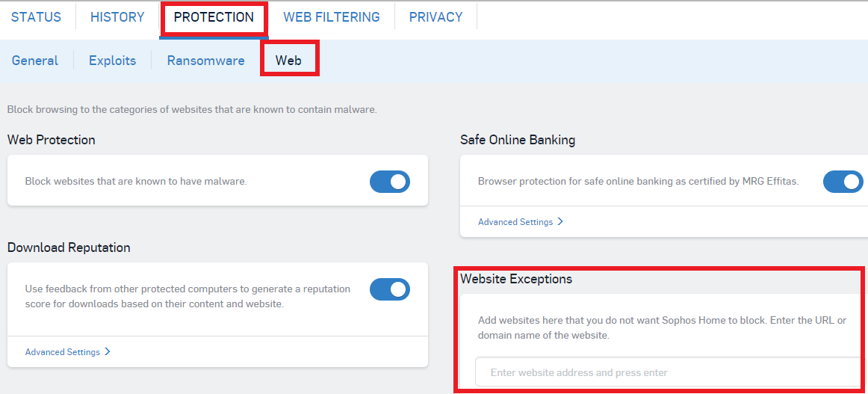
Task: Go to the WEB FILTERING tab
Action: [x=331, y=16]
